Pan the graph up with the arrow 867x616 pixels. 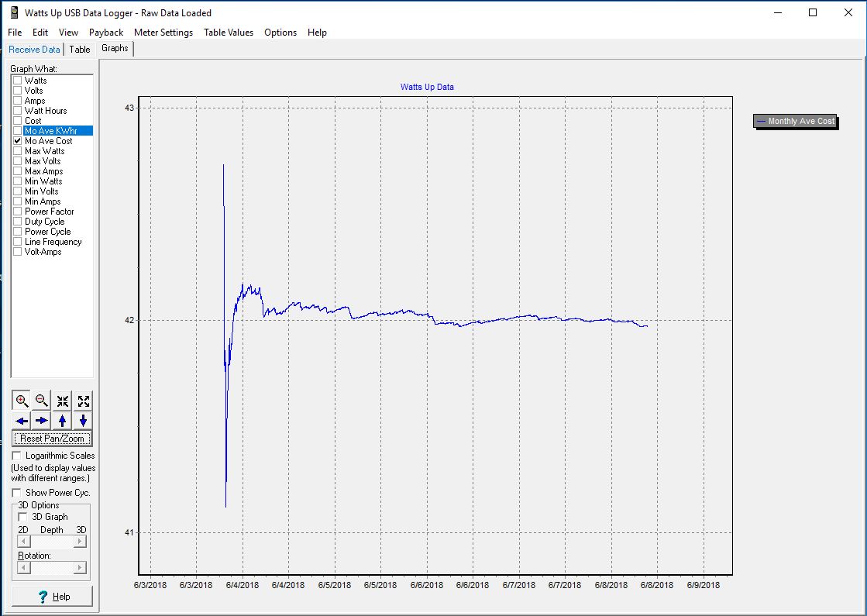pyautogui.click(x=63, y=421)
